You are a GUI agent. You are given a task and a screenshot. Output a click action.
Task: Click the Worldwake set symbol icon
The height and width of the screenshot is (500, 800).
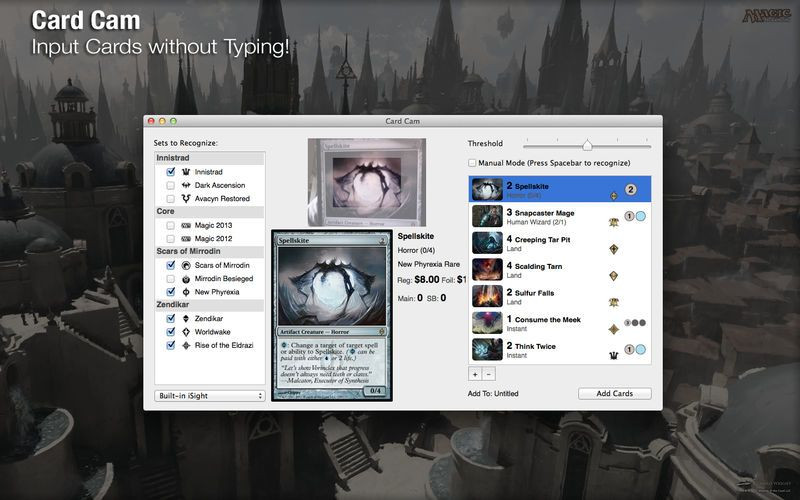point(186,332)
